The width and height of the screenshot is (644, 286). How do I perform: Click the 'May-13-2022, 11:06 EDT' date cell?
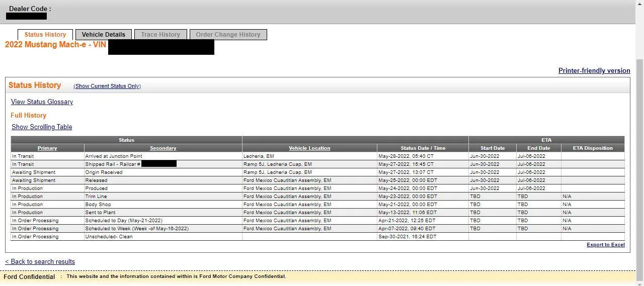click(423, 213)
